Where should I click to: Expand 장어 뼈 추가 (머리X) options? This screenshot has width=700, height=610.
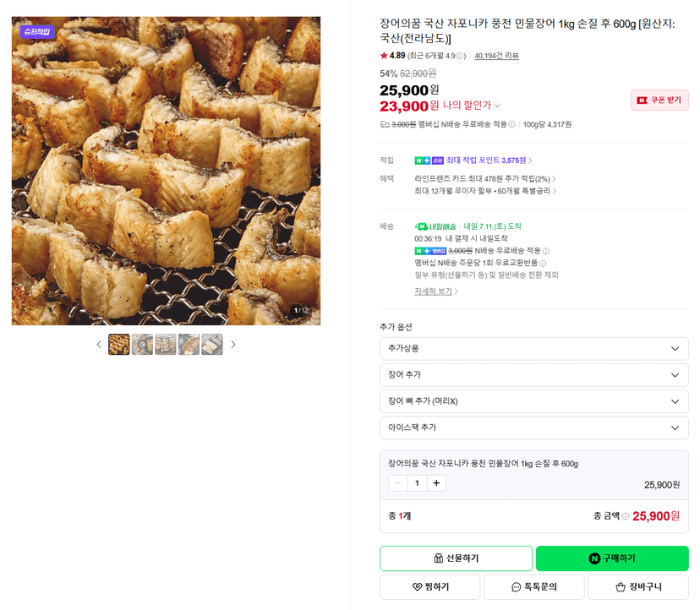pos(534,401)
